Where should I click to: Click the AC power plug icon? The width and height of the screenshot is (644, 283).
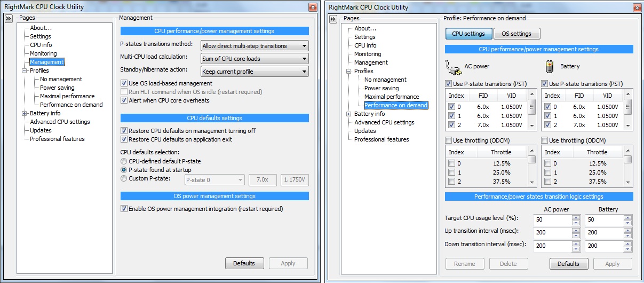452,67
